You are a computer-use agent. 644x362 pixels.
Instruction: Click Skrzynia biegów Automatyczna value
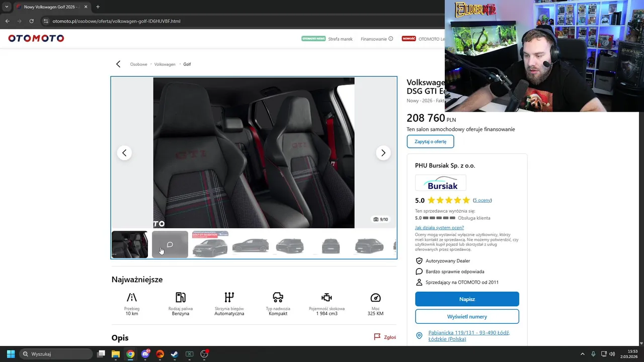[229, 313]
